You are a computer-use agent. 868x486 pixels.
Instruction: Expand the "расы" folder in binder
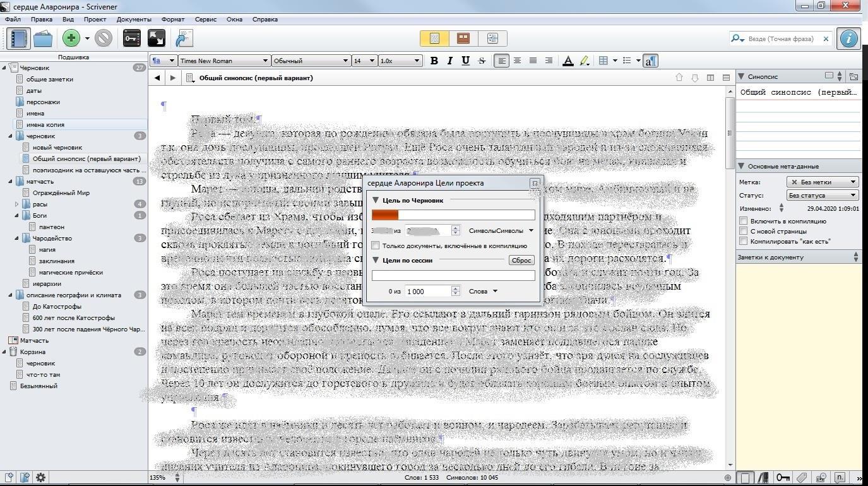click(x=17, y=204)
